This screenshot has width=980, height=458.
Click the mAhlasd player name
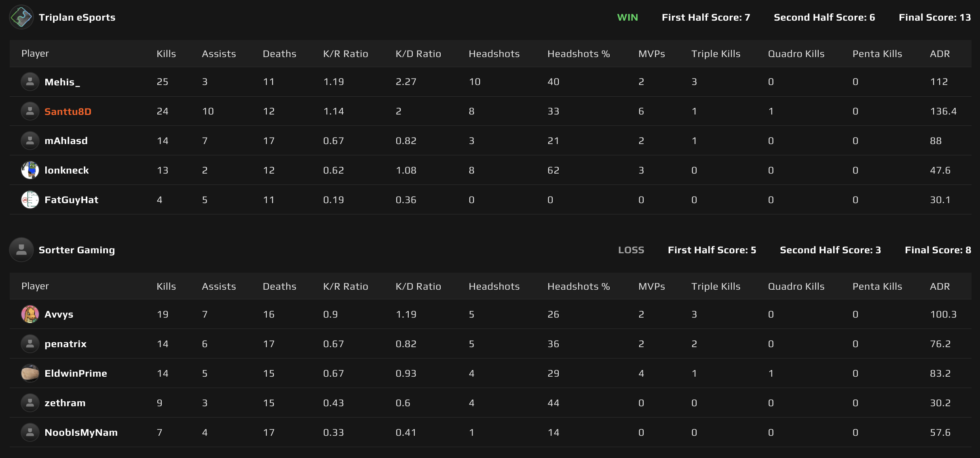pyautogui.click(x=66, y=140)
